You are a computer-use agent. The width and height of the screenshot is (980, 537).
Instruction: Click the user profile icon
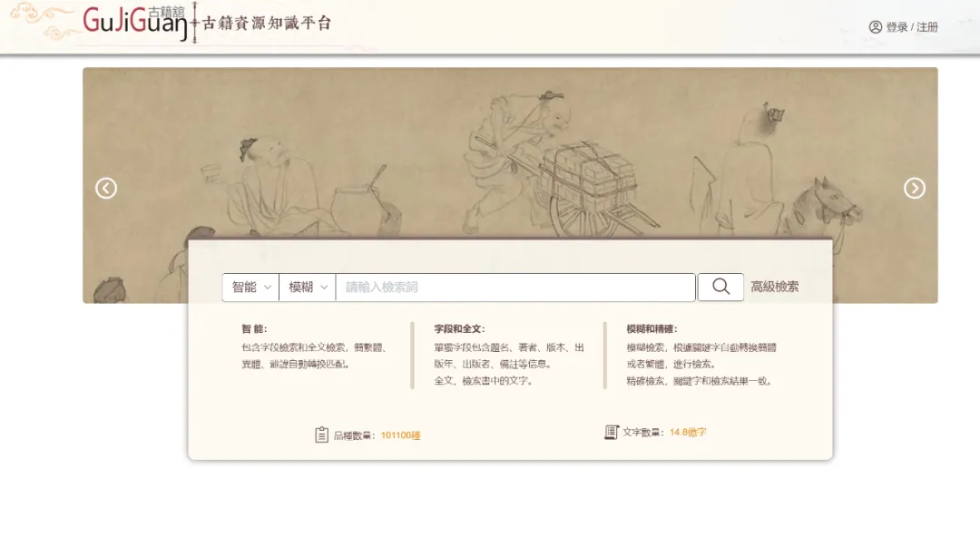[x=875, y=27]
